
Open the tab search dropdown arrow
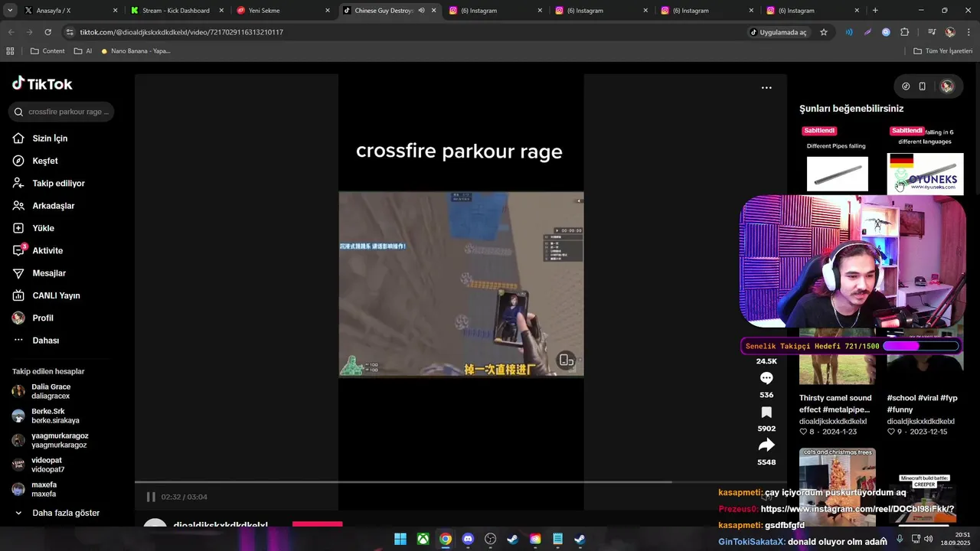pos(9,11)
